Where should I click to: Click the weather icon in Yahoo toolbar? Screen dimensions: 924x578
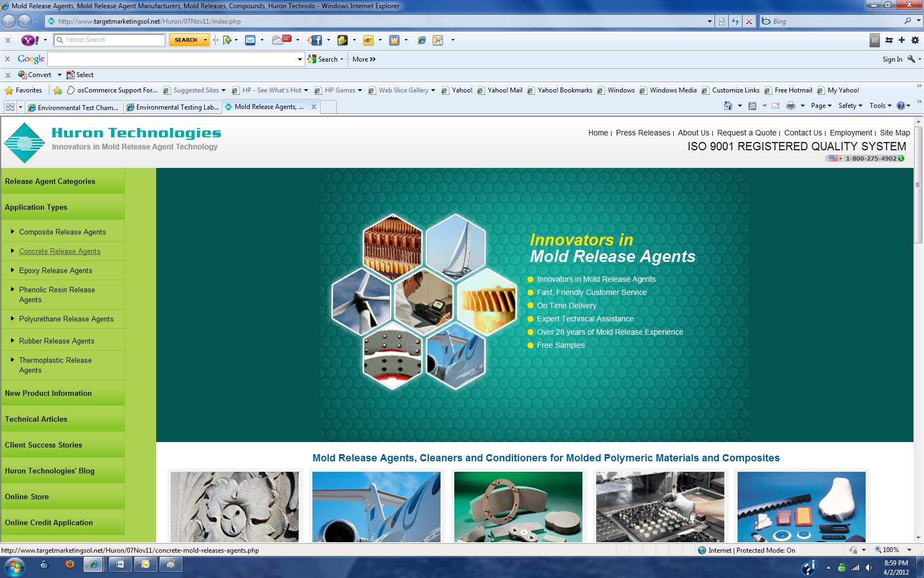point(282,40)
